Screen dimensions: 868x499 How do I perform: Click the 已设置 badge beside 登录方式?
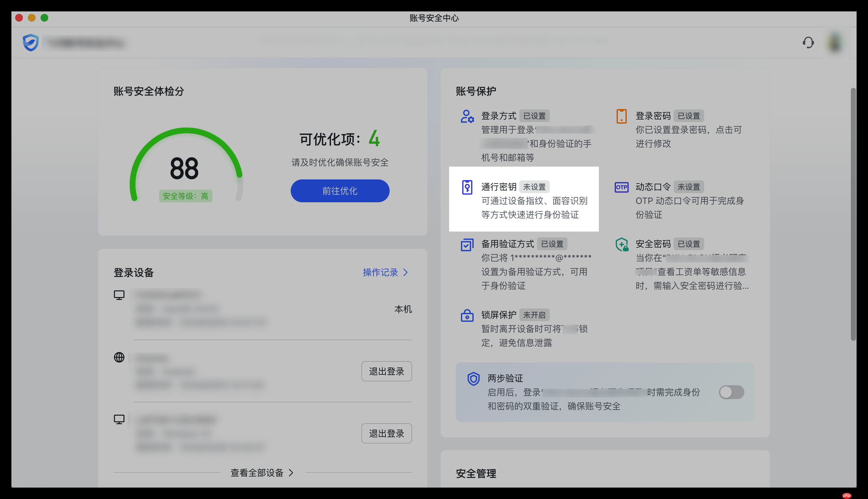tap(534, 116)
